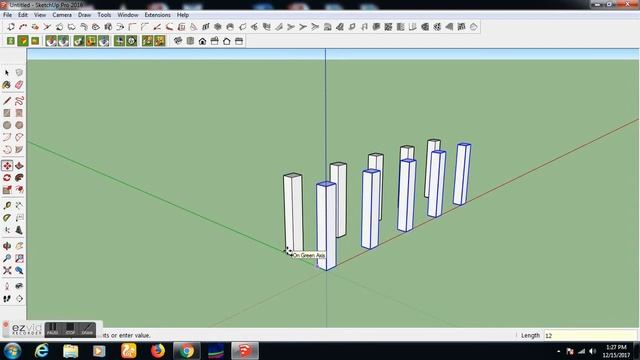Screen dimensions: 640x360
Task: Open the Window menu
Action: 128,15
